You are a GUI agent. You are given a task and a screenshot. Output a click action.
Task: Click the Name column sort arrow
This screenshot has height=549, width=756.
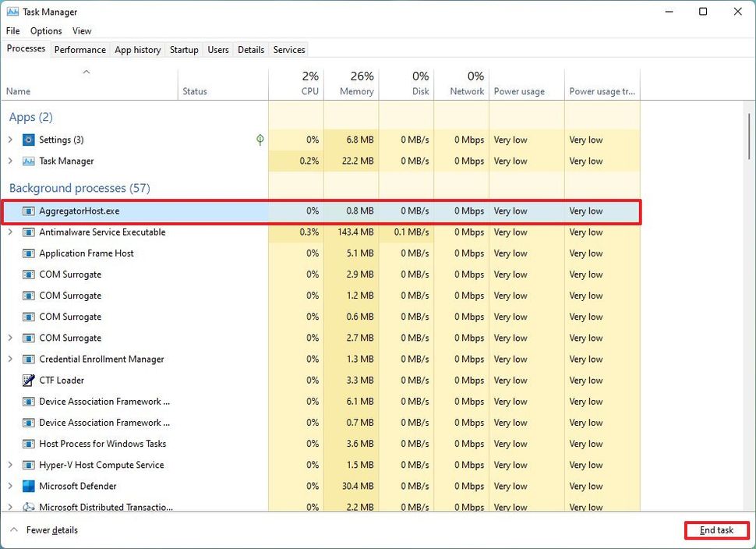[x=87, y=73]
